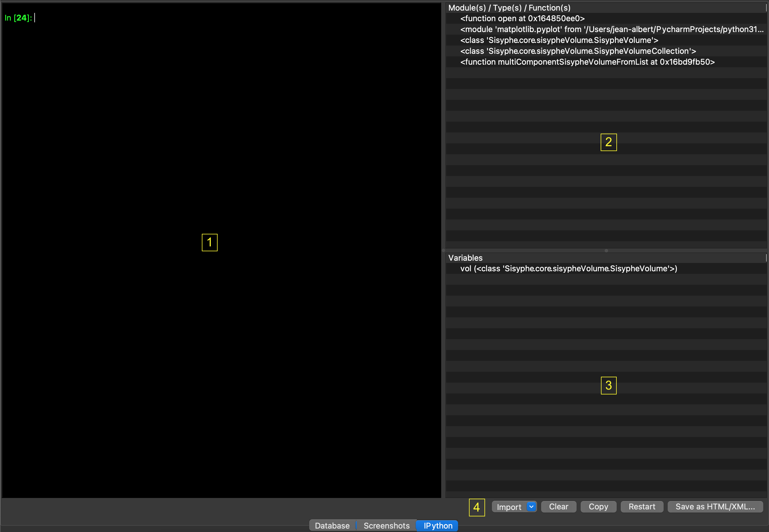Click the Import button label

509,507
